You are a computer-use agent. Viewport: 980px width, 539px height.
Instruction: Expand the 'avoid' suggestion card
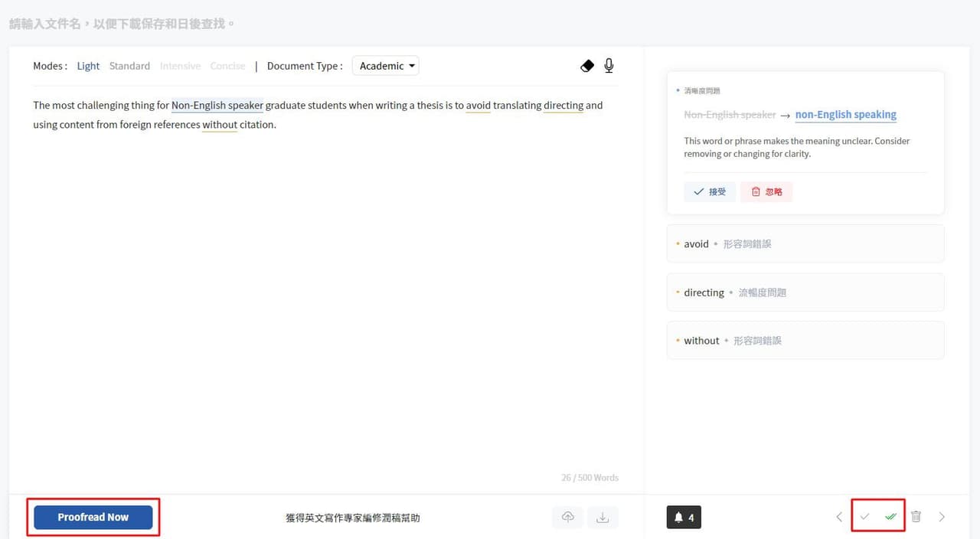click(805, 243)
